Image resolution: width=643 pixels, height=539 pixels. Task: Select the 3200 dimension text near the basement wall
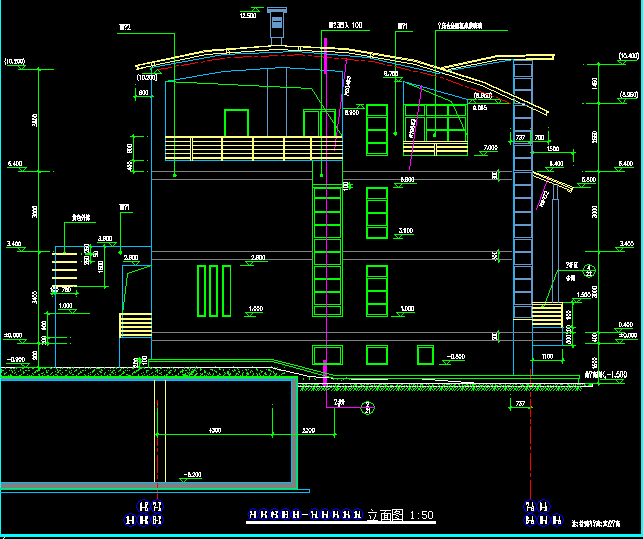(309, 430)
